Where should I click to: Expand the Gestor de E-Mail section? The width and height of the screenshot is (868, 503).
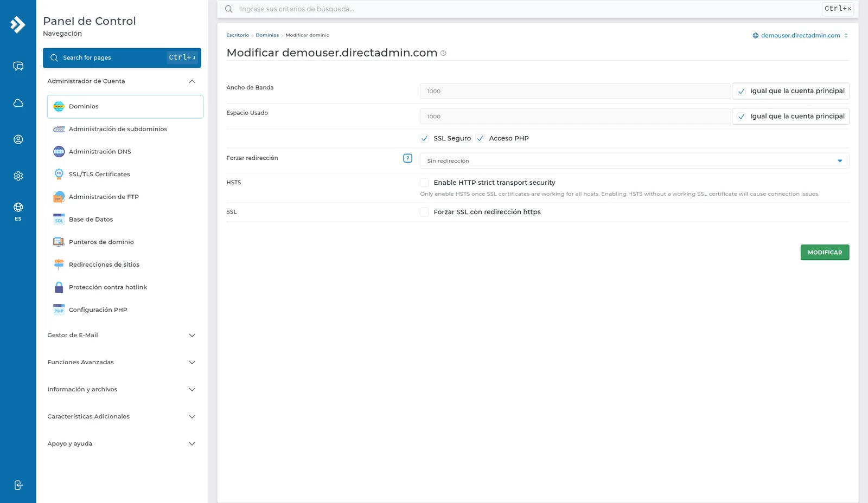click(x=122, y=336)
